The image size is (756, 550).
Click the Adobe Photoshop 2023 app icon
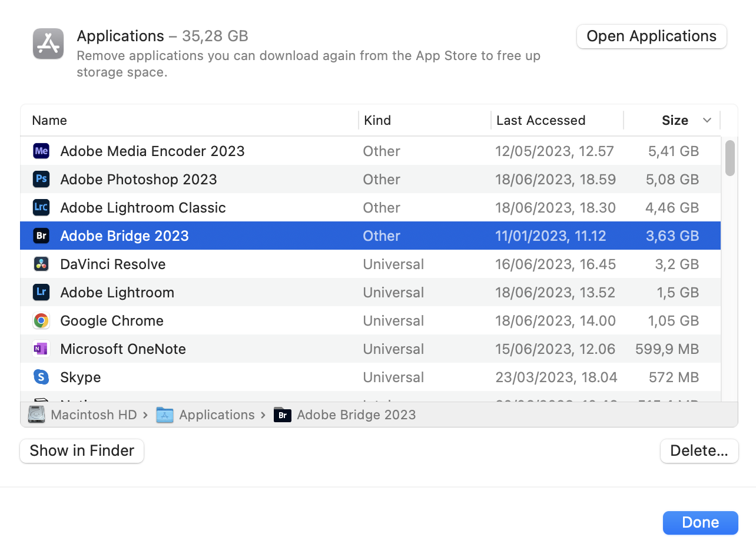[41, 180]
